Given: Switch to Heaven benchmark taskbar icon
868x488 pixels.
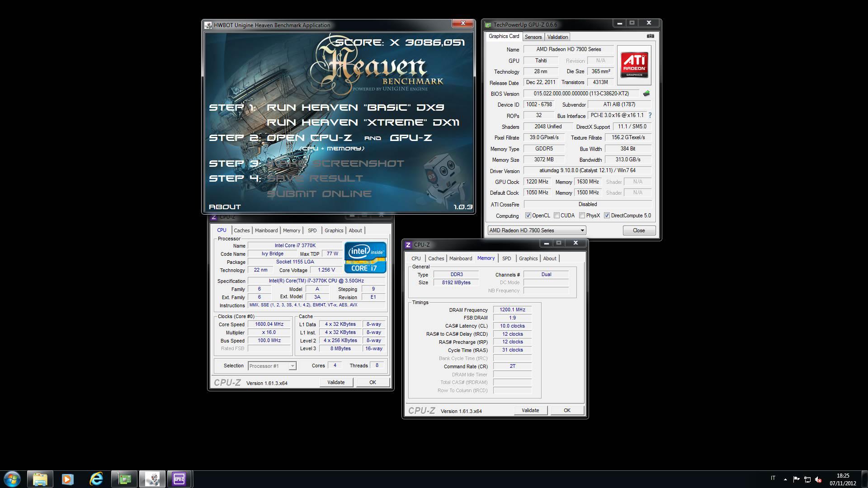Looking at the screenshot, I should pyautogui.click(x=152, y=479).
